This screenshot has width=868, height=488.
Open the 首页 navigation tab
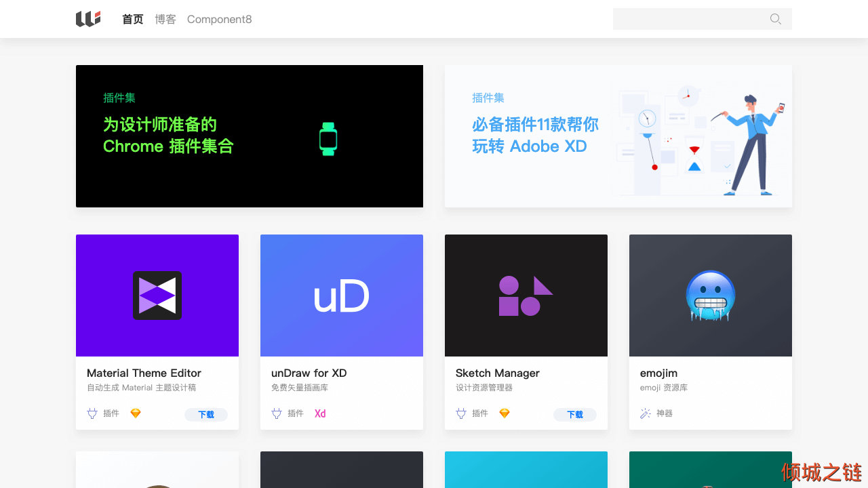coord(133,19)
